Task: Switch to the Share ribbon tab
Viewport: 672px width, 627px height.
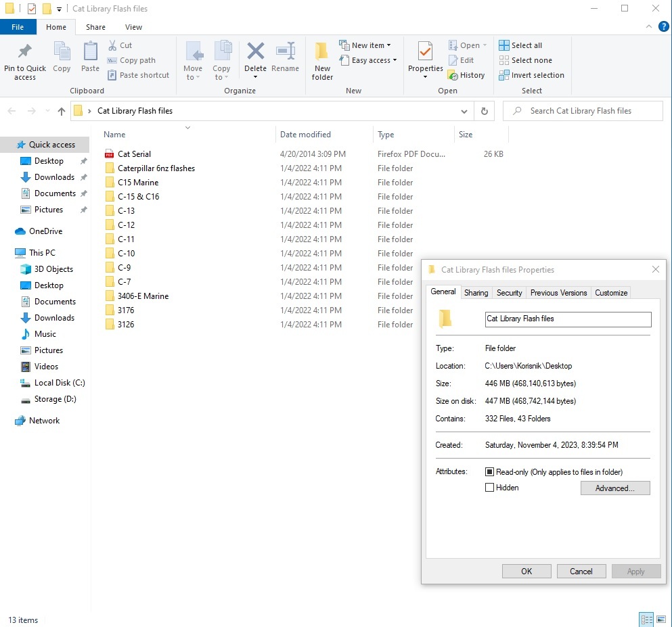Action: coord(95,27)
